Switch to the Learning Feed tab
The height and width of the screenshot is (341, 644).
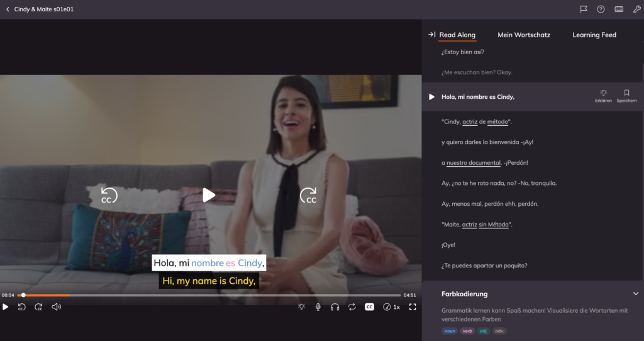pyautogui.click(x=594, y=35)
